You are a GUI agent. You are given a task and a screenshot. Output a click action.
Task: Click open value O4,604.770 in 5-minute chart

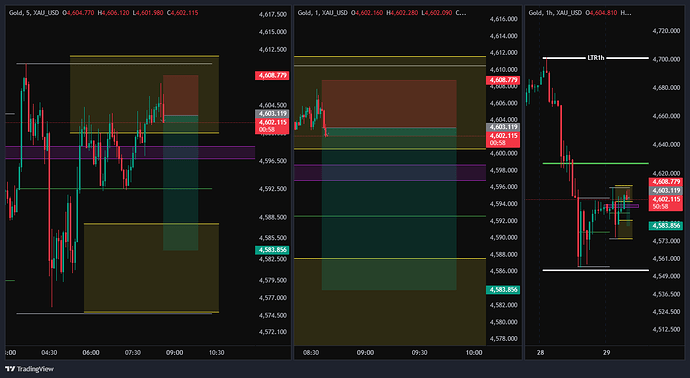point(78,13)
